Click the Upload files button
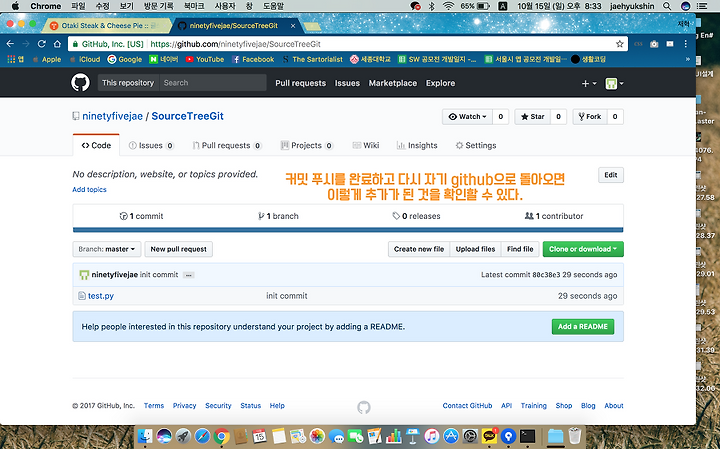The width and height of the screenshot is (720, 449). pyautogui.click(x=475, y=249)
